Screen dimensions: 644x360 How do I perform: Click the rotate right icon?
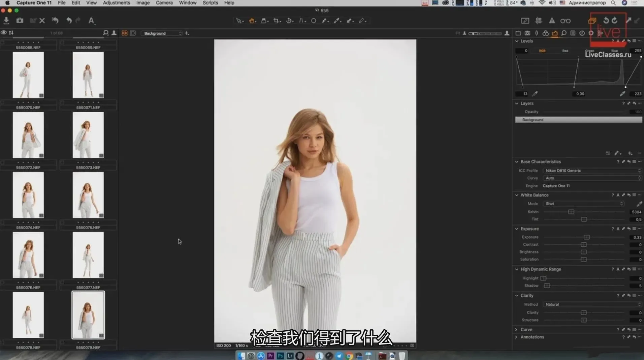(x=614, y=20)
